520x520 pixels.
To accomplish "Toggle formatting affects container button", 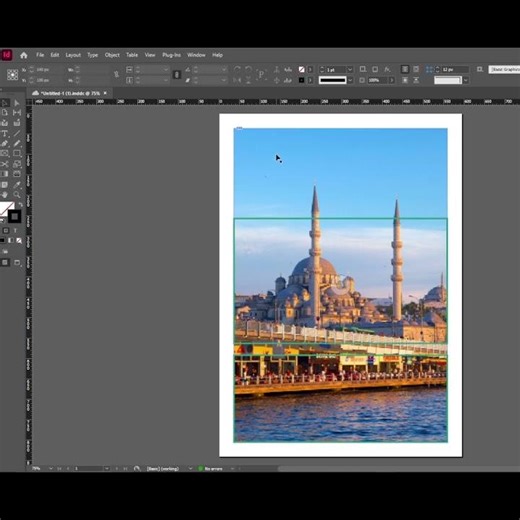I will pyautogui.click(x=6, y=230).
